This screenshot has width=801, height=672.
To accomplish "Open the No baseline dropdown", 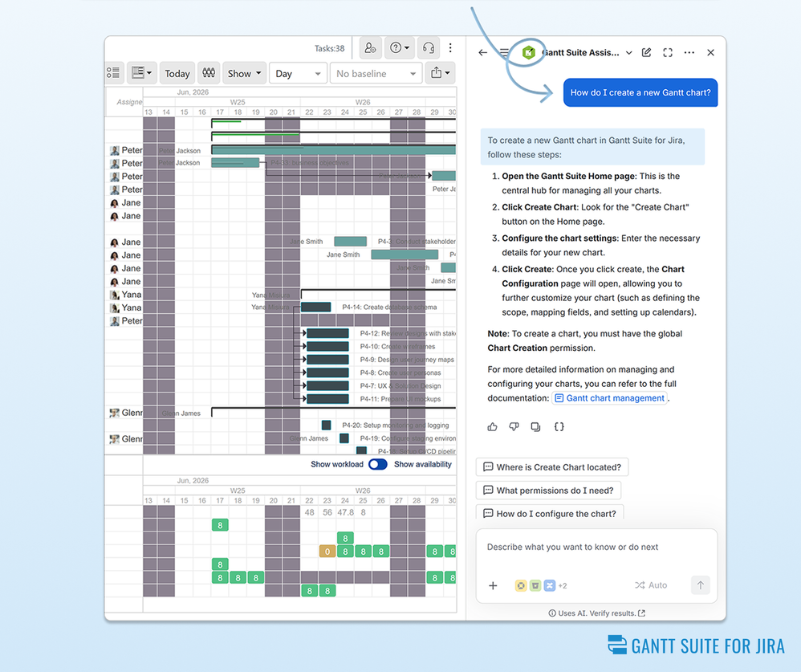I will click(376, 74).
